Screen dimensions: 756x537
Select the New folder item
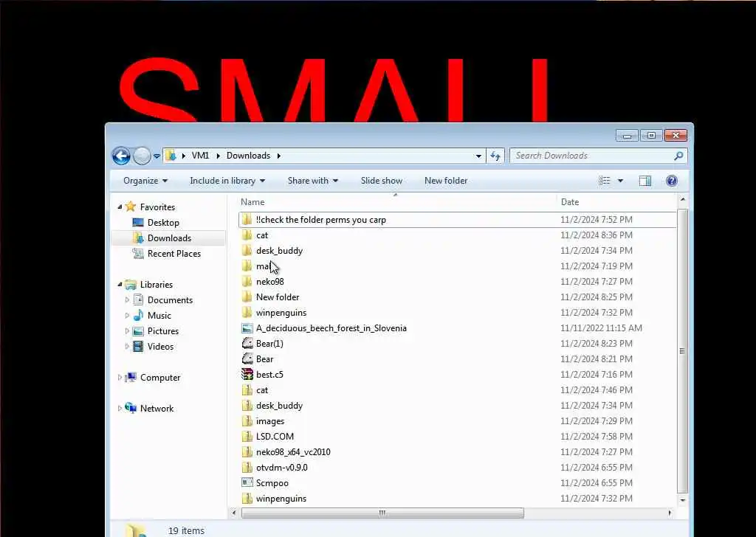point(278,297)
